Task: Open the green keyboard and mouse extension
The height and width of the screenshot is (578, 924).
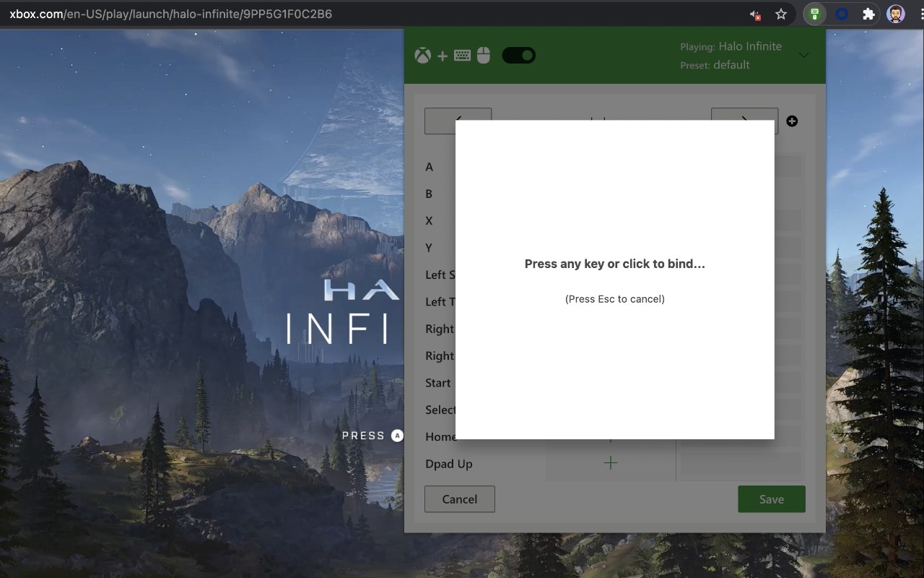Action: [815, 14]
